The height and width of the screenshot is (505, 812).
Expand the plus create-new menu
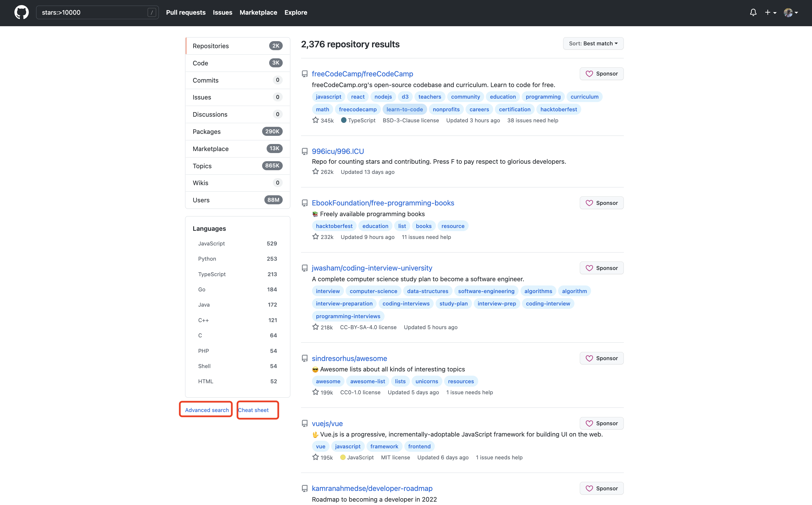(x=770, y=12)
